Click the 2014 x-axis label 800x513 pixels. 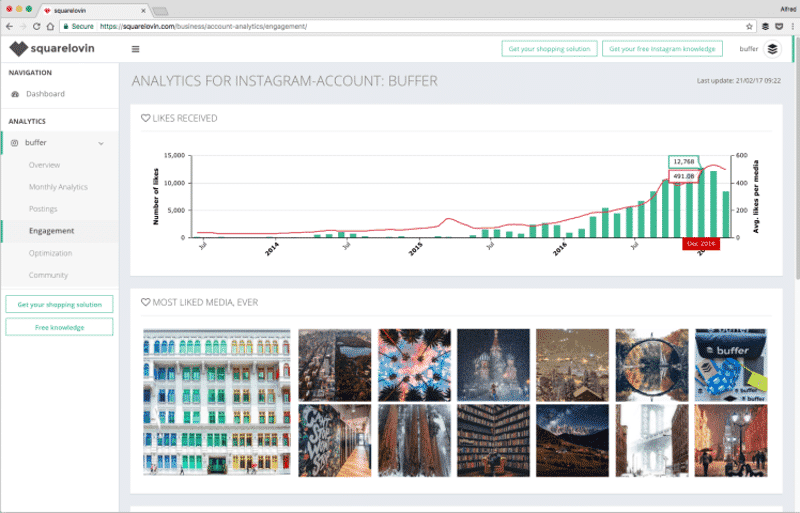(x=272, y=249)
